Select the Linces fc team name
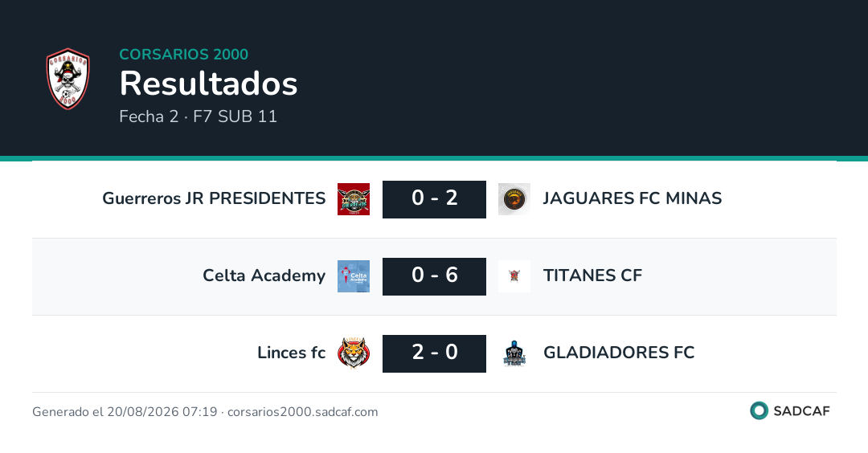This screenshot has height=453, width=868. 292,353
